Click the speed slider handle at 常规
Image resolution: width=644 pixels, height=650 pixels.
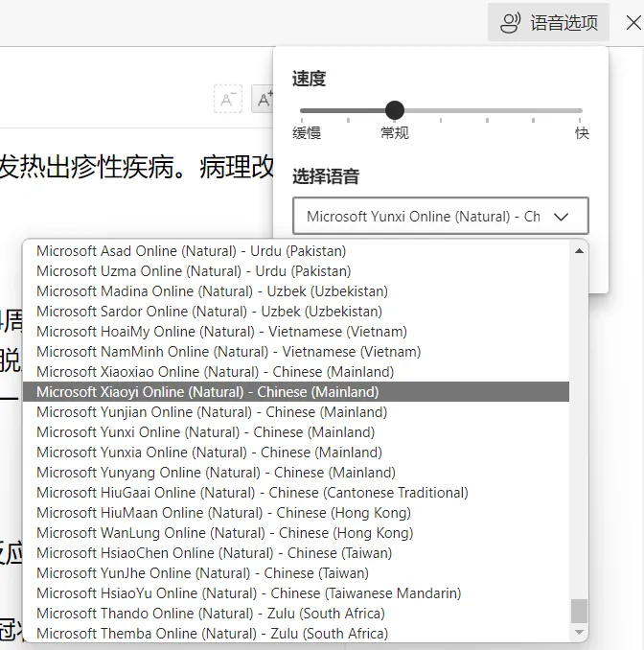[395, 110]
